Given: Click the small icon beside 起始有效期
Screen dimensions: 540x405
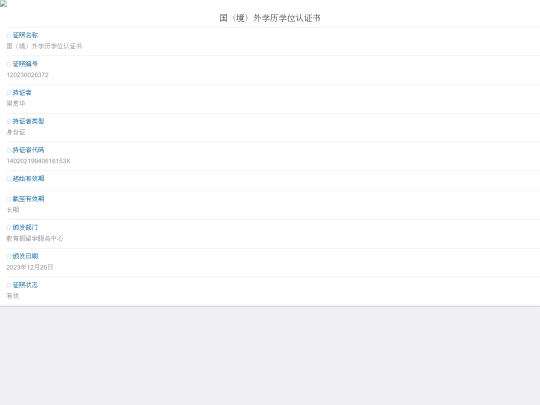Looking at the screenshot, I should (x=9, y=179).
